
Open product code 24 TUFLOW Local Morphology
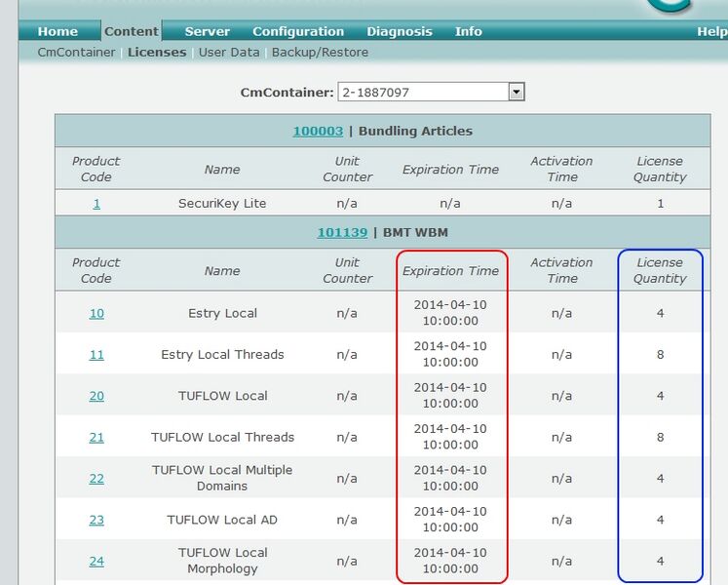click(96, 561)
